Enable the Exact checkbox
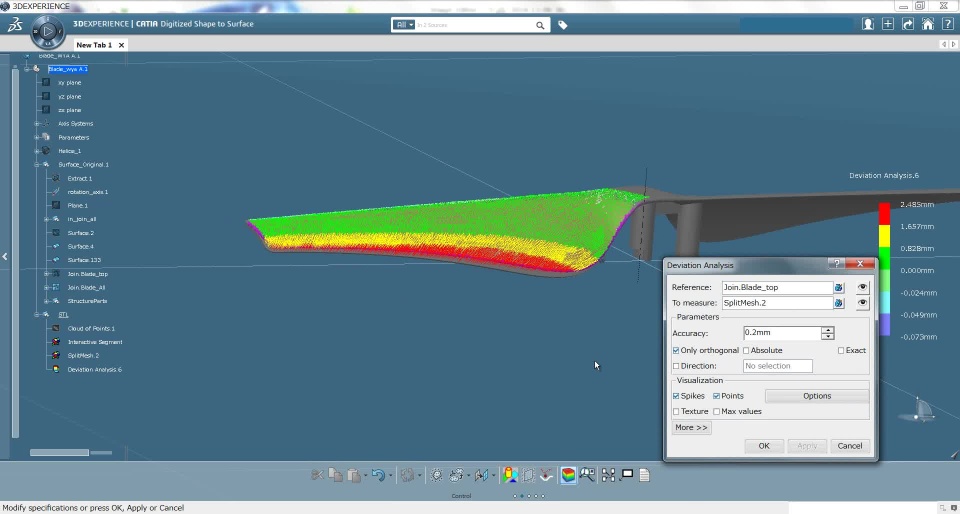This screenshot has height=514, width=960. coord(841,351)
